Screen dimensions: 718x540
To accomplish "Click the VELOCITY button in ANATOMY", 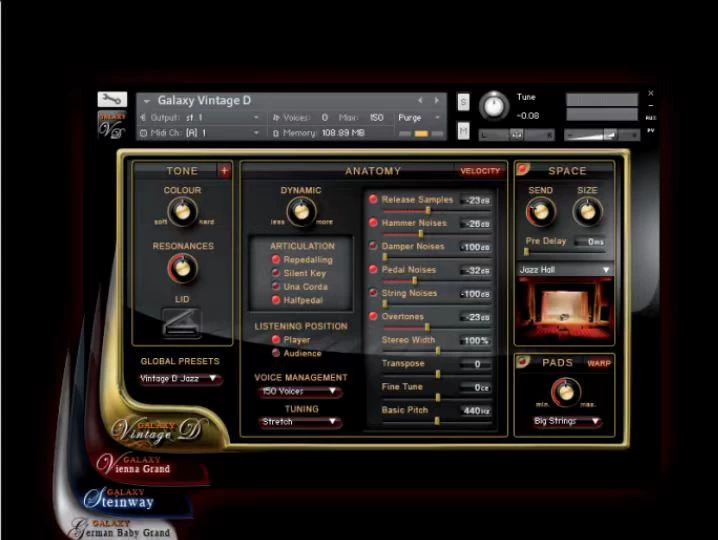I will [480, 171].
